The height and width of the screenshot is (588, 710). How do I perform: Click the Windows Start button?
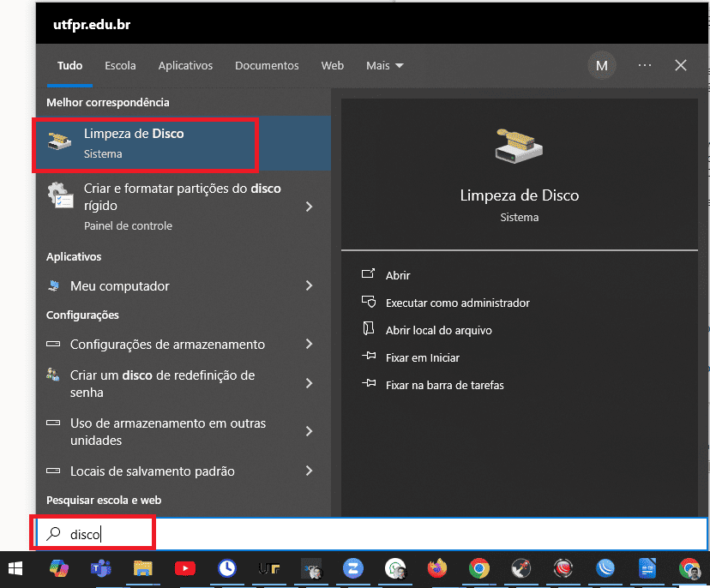[x=15, y=568]
